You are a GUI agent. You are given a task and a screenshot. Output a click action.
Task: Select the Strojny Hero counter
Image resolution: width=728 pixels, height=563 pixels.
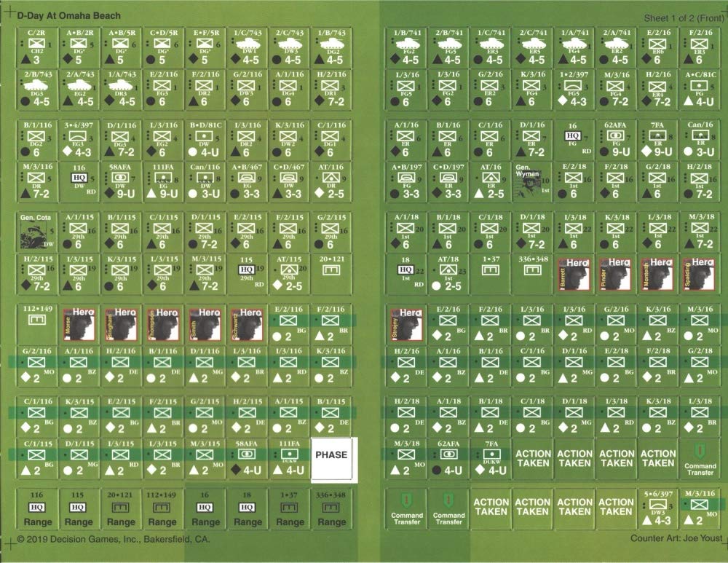click(x=406, y=325)
